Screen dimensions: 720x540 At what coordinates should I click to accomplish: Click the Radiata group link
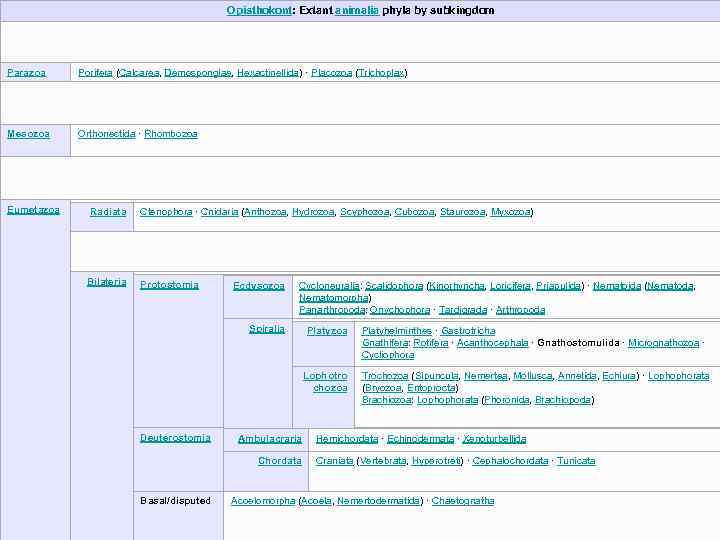108,212
